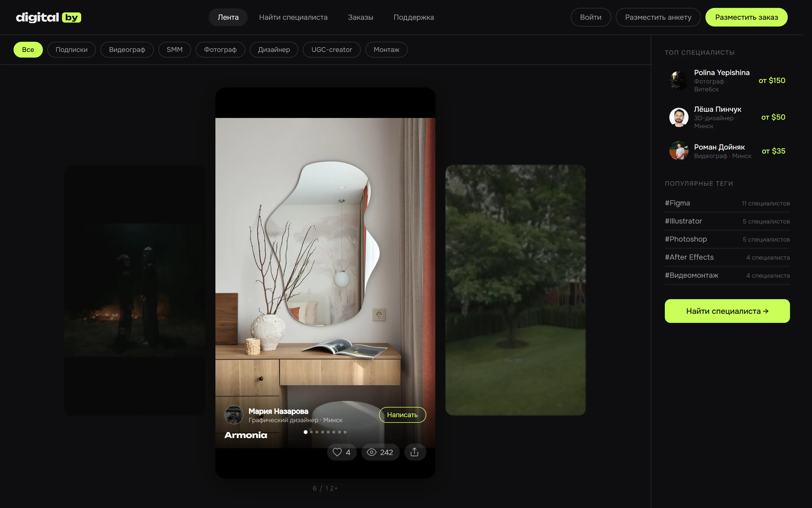Open Лёша Пинчук's profile name
The image size is (812, 508).
[717, 110]
